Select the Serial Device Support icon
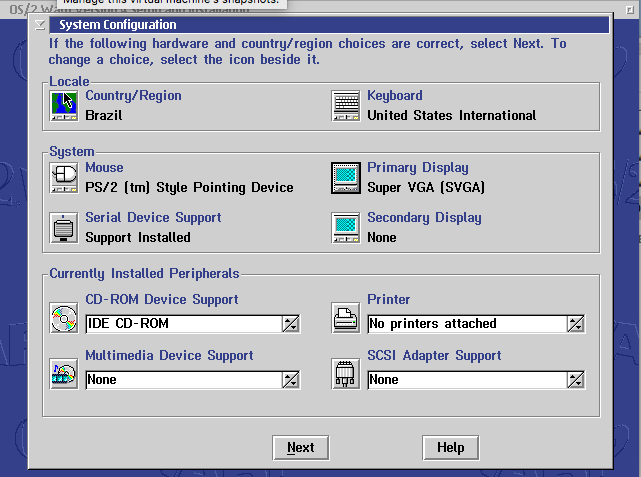 64,227
